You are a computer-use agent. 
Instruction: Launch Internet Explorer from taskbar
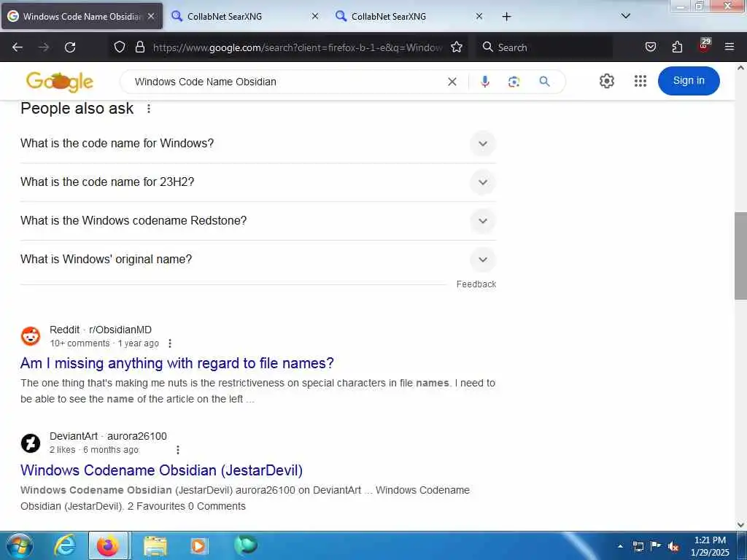65,545
